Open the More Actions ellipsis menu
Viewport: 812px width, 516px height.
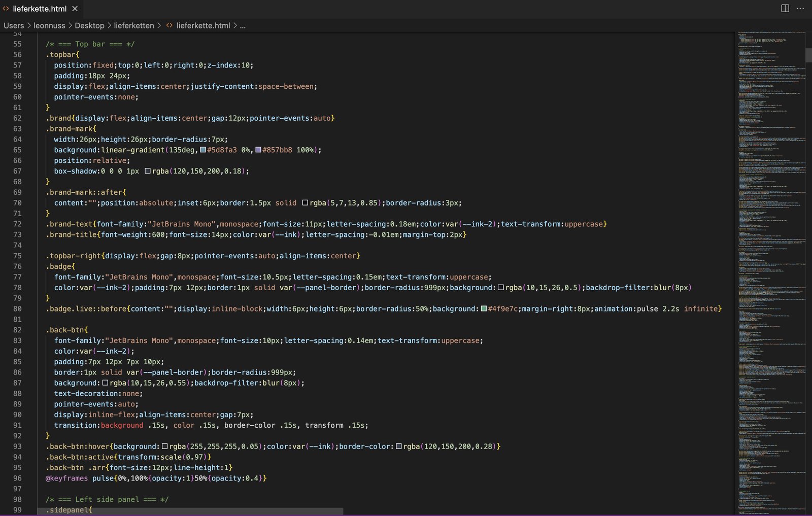click(800, 8)
